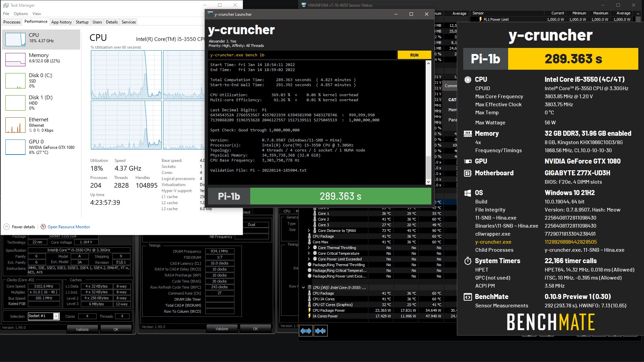This screenshot has height=362, width=644.
Task: Expand Core Thermal Throttling row
Action: [x=309, y=248]
